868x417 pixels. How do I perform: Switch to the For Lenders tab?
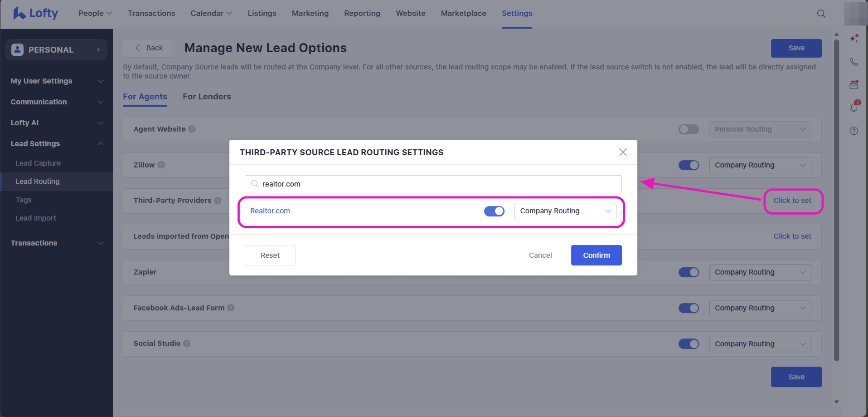tap(207, 97)
